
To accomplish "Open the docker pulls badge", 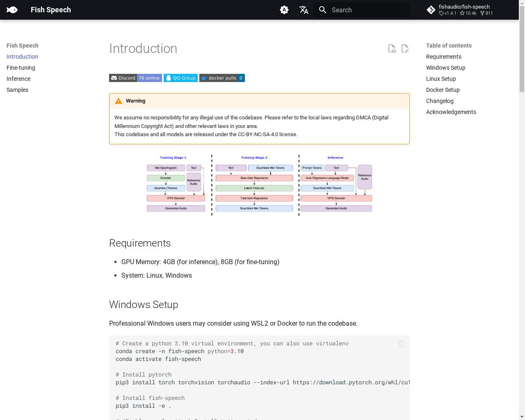I will tap(222, 78).
